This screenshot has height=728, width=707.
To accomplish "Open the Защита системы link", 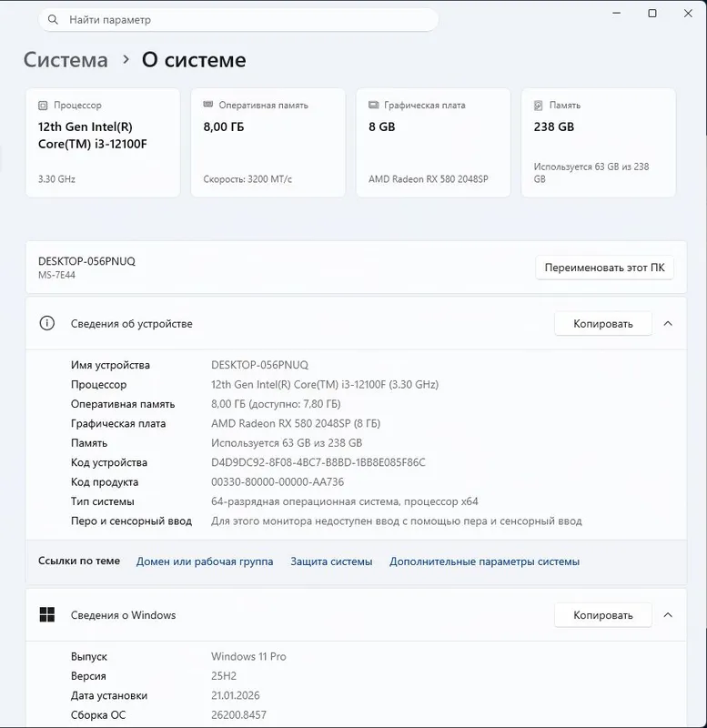I will pos(331,561).
